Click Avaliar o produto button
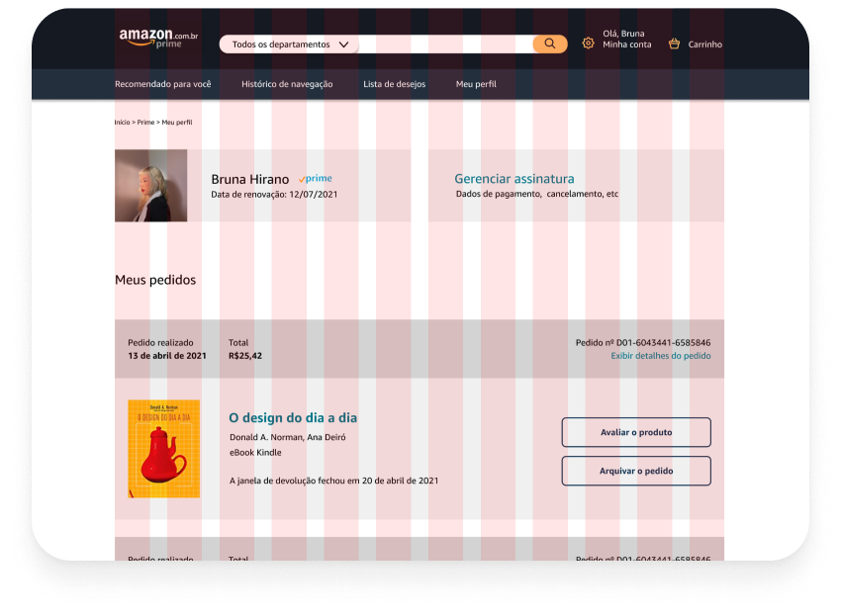Viewport: 841px width, 616px height. pyautogui.click(x=636, y=432)
